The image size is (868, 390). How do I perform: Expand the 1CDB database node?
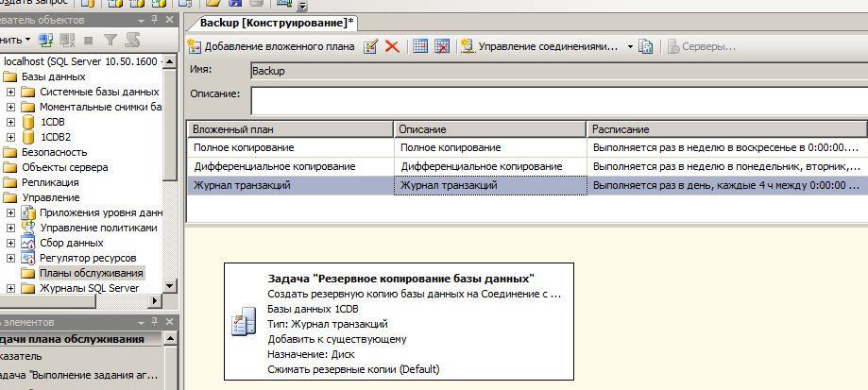click(10, 122)
